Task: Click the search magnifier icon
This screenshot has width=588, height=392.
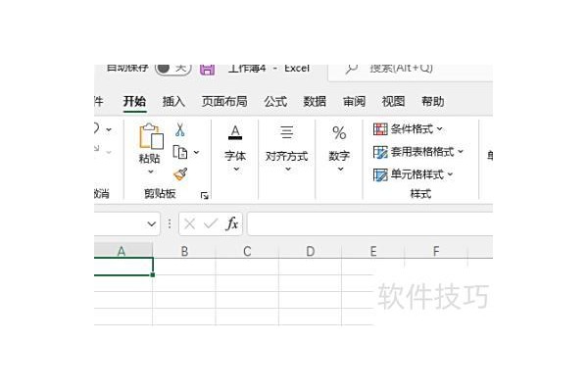Action: point(351,69)
